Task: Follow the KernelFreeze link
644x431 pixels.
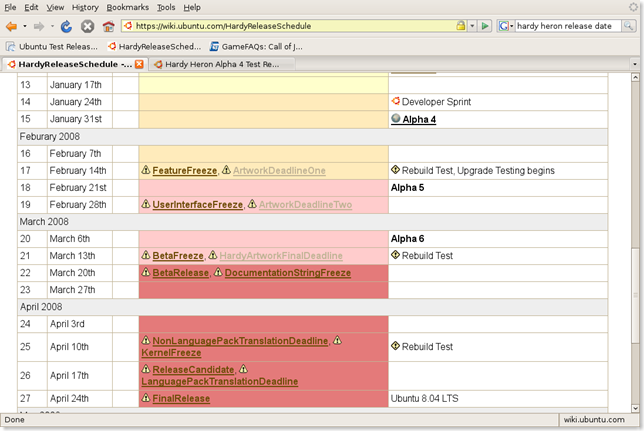Action: [x=171, y=353]
